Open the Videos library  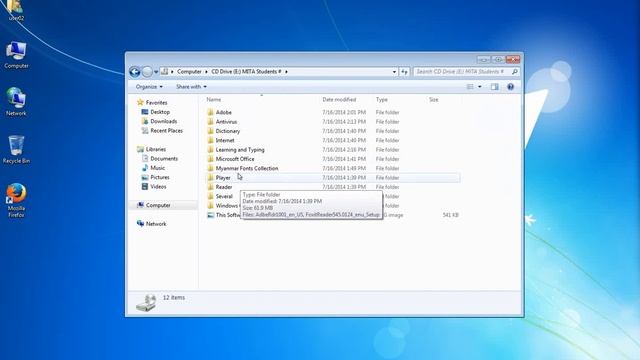158,187
